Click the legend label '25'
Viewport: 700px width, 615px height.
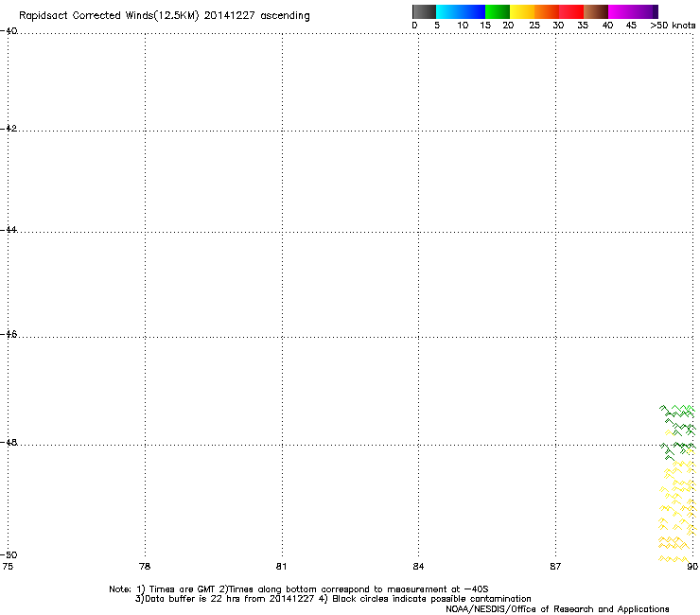[534, 26]
